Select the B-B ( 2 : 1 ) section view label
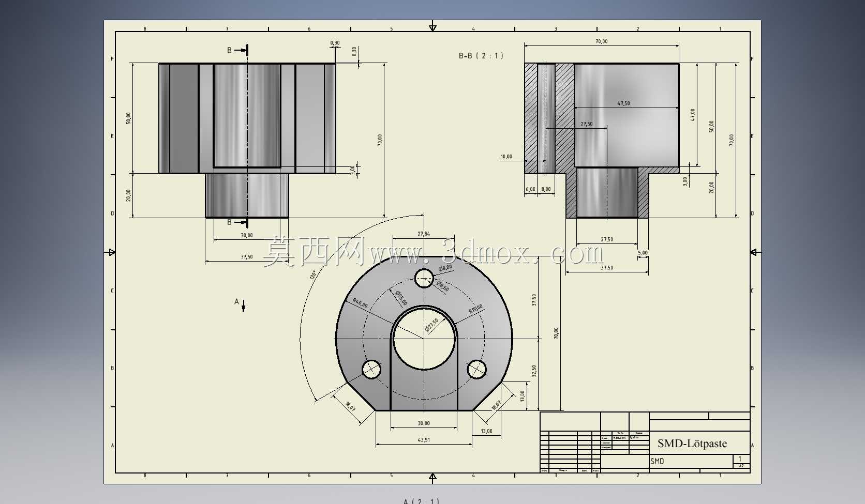865x504 pixels. pos(481,55)
